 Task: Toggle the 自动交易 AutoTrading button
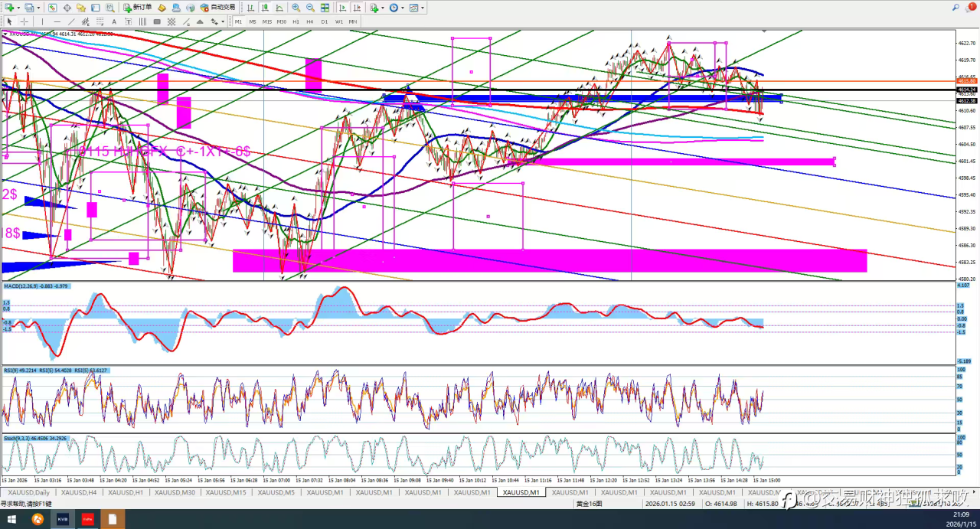tap(218, 8)
